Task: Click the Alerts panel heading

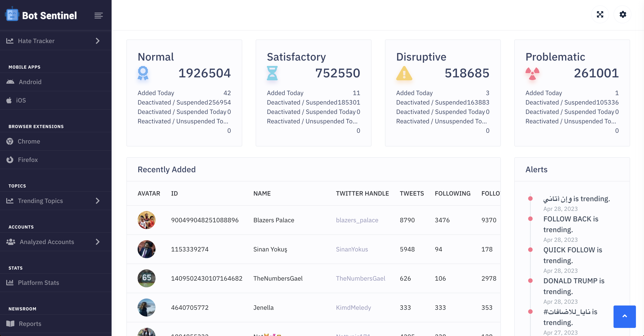Action: click(536, 169)
